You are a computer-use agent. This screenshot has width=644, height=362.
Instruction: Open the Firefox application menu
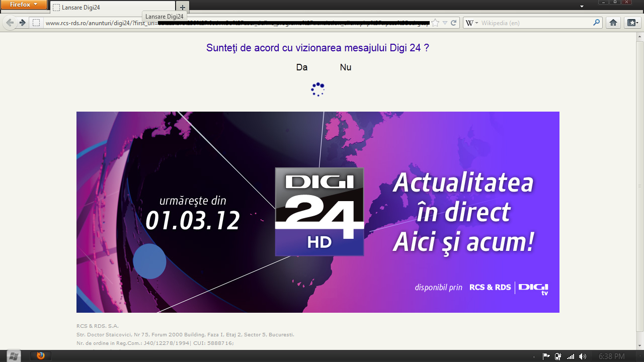coord(24,5)
